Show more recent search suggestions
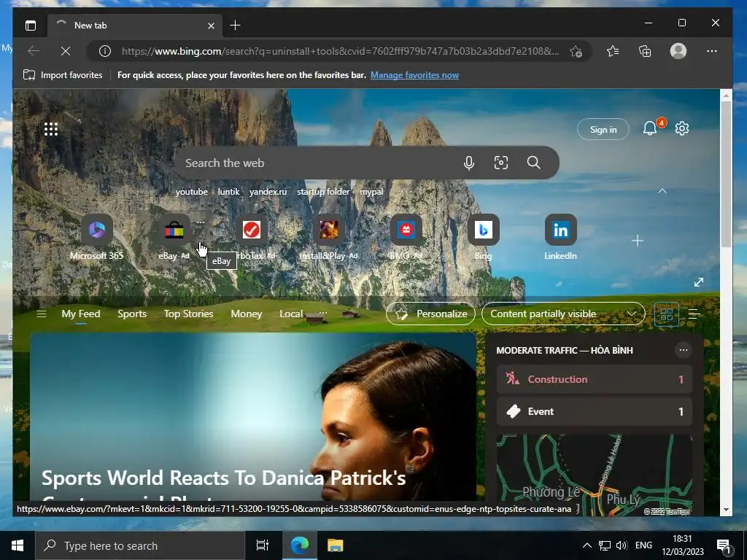Image resolution: width=747 pixels, height=560 pixels. click(x=406, y=192)
